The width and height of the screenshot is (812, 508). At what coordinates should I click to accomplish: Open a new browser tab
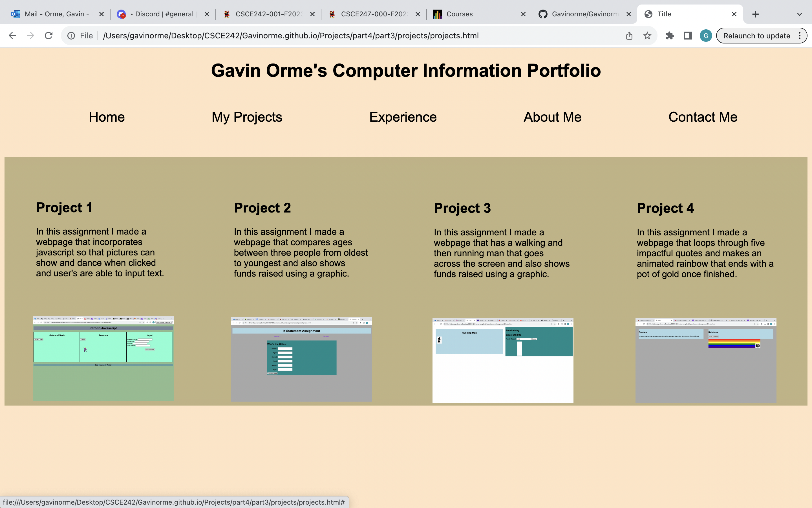(x=756, y=14)
